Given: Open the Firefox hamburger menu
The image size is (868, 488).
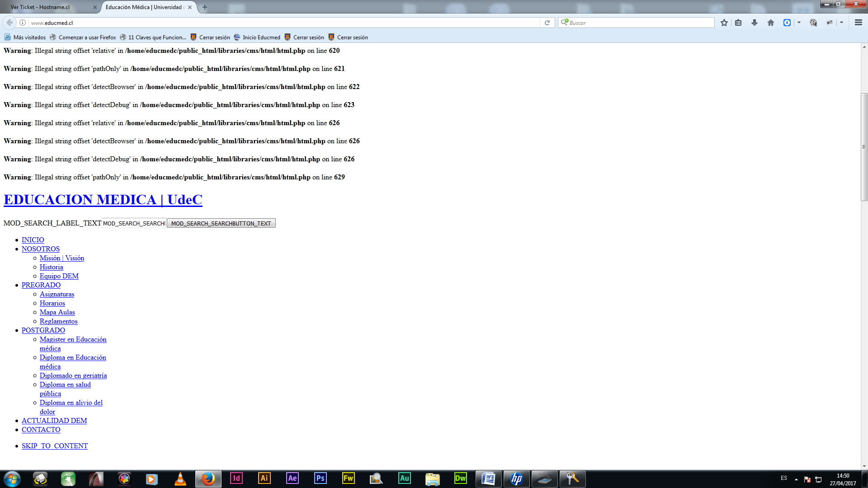Looking at the screenshot, I should click(x=858, y=23).
